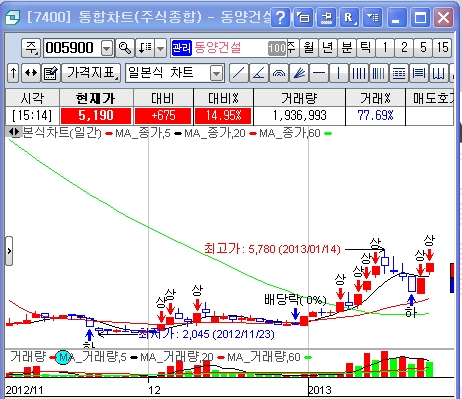Open the stock code 005900 dropdown

click(x=107, y=48)
